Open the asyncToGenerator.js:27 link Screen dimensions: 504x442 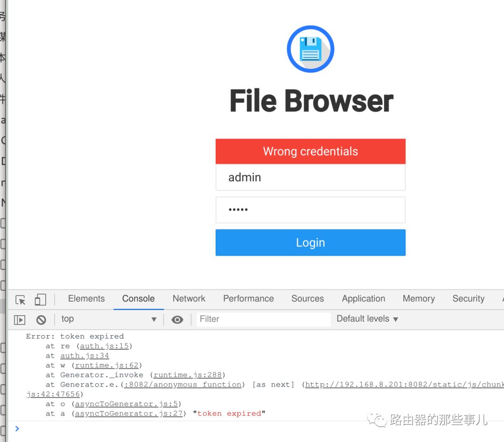(129, 414)
